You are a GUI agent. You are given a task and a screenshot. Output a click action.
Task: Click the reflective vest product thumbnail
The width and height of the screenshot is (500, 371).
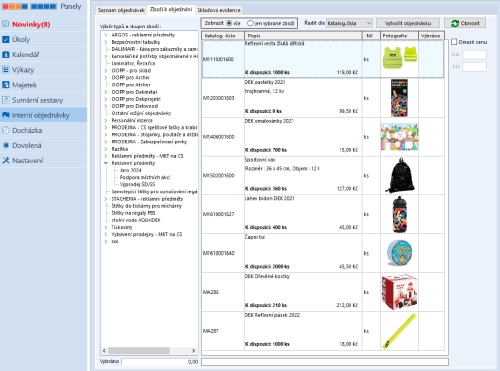pyautogui.click(x=400, y=57)
